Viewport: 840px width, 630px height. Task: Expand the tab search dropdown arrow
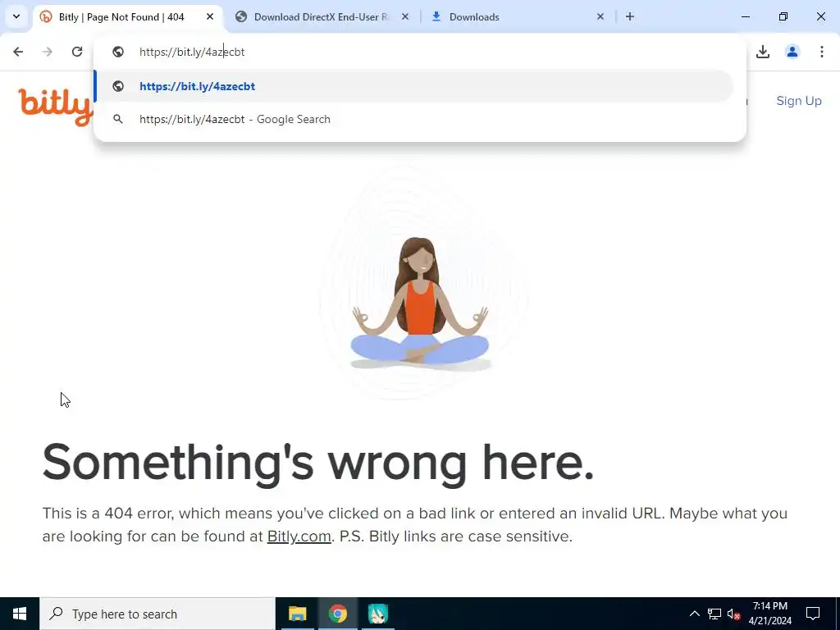click(16, 16)
